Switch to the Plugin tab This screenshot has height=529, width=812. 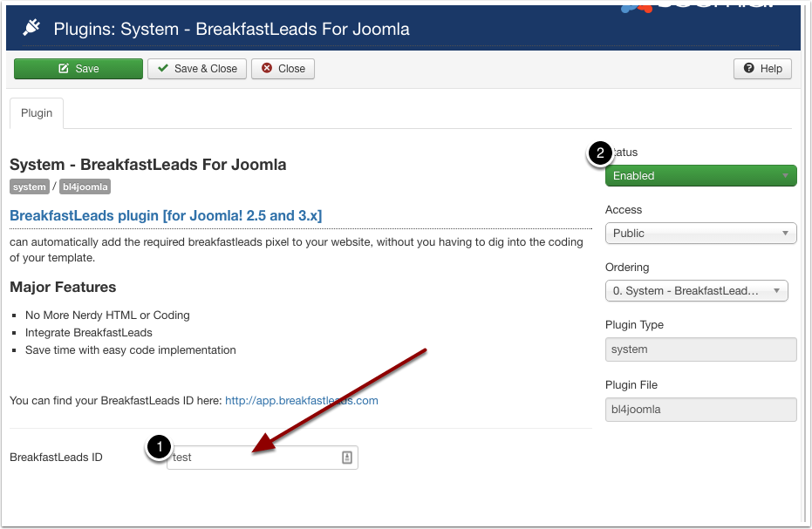[37, 113]
